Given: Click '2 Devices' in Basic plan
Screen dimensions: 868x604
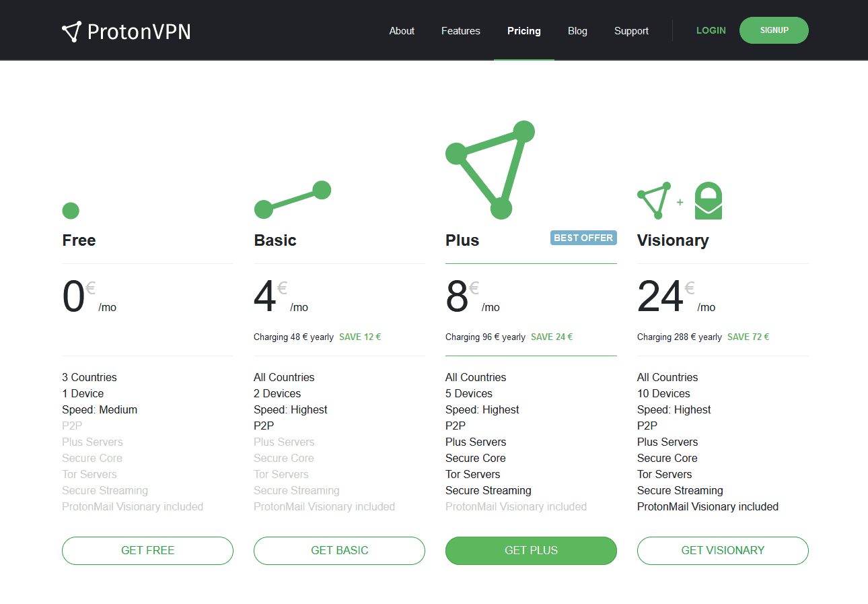Looking at the screenshot, I should coord(277,393).
